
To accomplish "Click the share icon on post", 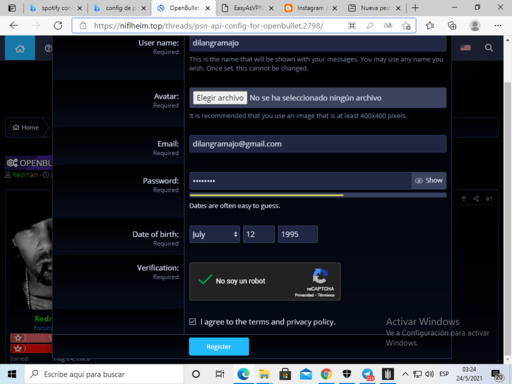I will pyautogui.click(x=476, y=199).
